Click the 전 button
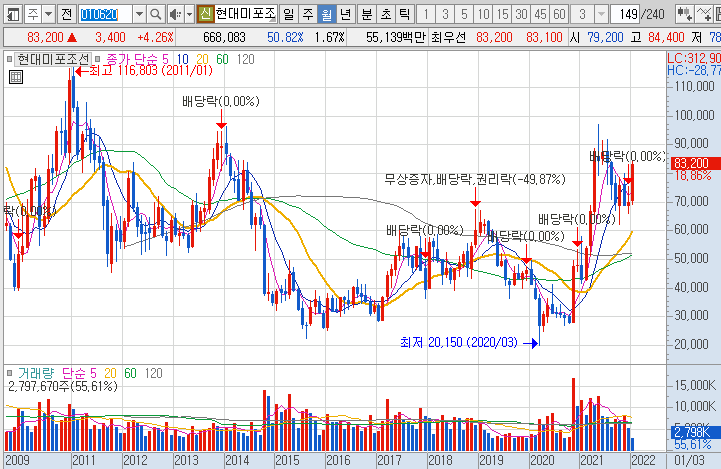Viewport: 721px width, 469px height. click(x=67, y=14)
